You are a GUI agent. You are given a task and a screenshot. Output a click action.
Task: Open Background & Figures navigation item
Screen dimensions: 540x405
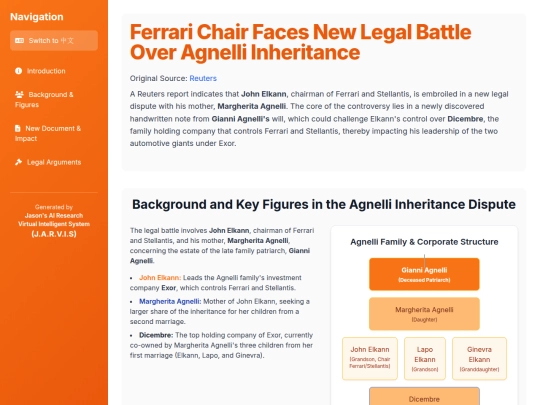click(54, 100)
